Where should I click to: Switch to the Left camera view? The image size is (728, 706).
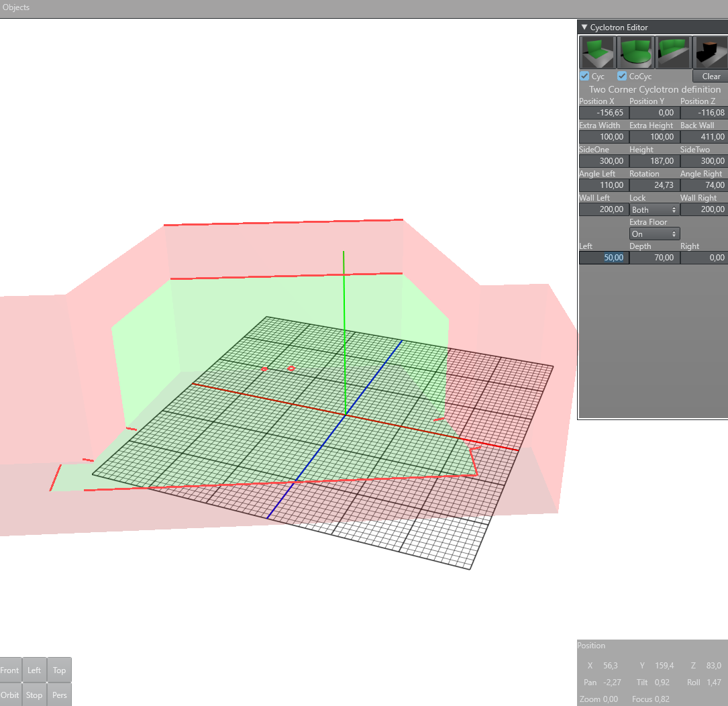34,670
